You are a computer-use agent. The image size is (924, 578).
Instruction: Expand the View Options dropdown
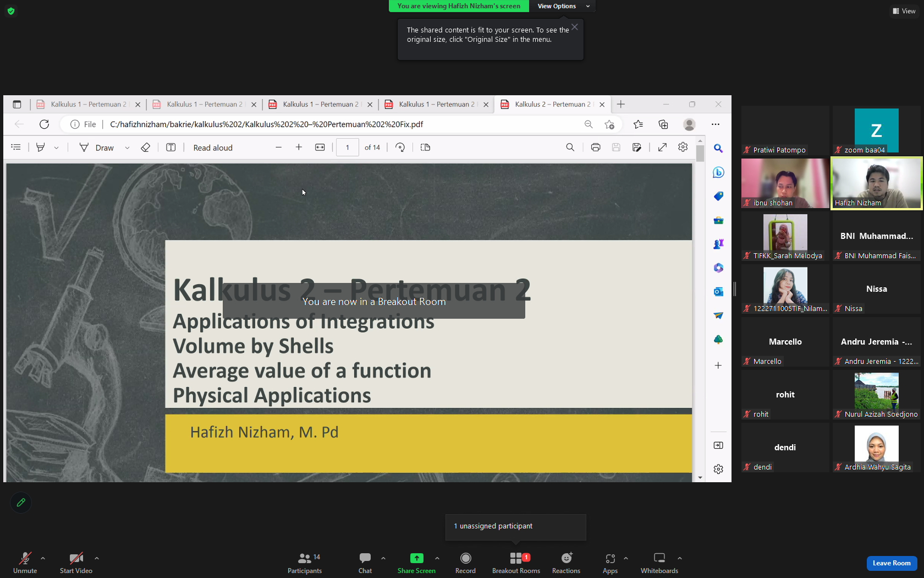point(563,6)
